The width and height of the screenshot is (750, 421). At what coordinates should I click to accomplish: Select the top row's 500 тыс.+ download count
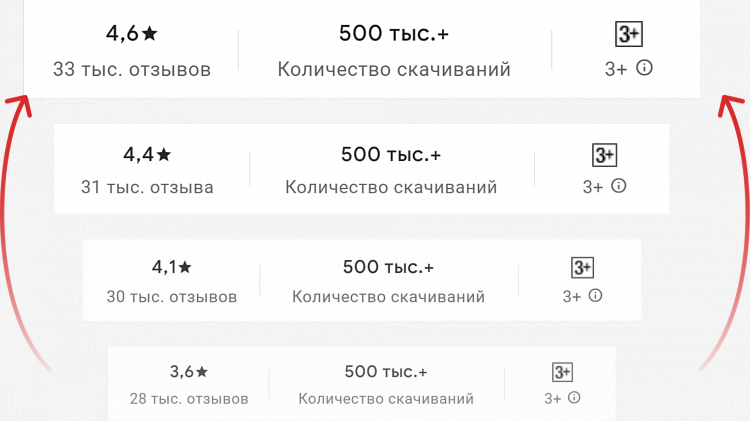pyautogui.click(x=394, y=33)
